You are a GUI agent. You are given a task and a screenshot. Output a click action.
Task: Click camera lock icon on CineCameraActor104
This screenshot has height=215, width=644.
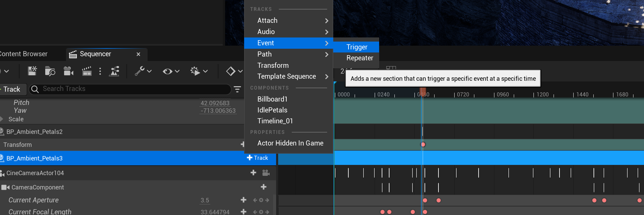click(x=266, y=173)
